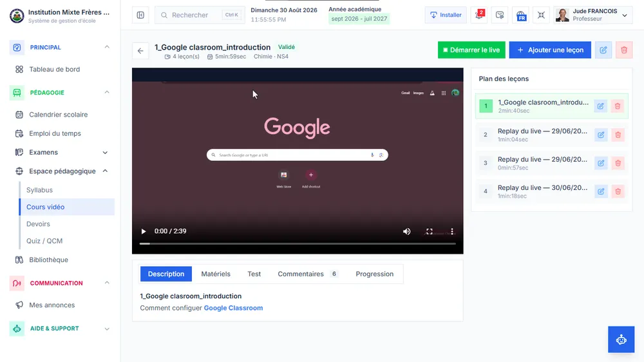Collapse the COMMUNICATION section
Image resolution: width=644 pixels, height=362 pixels.
[x=107, y=283]
